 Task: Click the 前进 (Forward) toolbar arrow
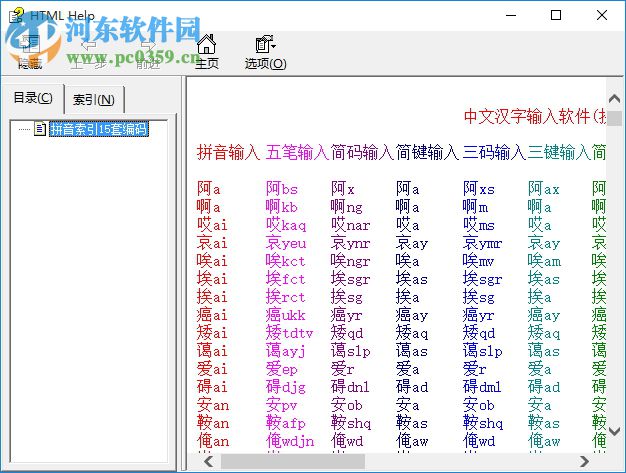147,52
